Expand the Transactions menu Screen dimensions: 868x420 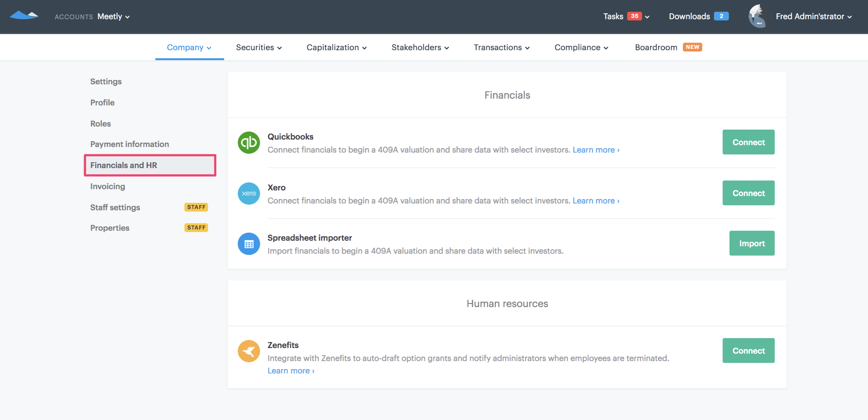502,47
